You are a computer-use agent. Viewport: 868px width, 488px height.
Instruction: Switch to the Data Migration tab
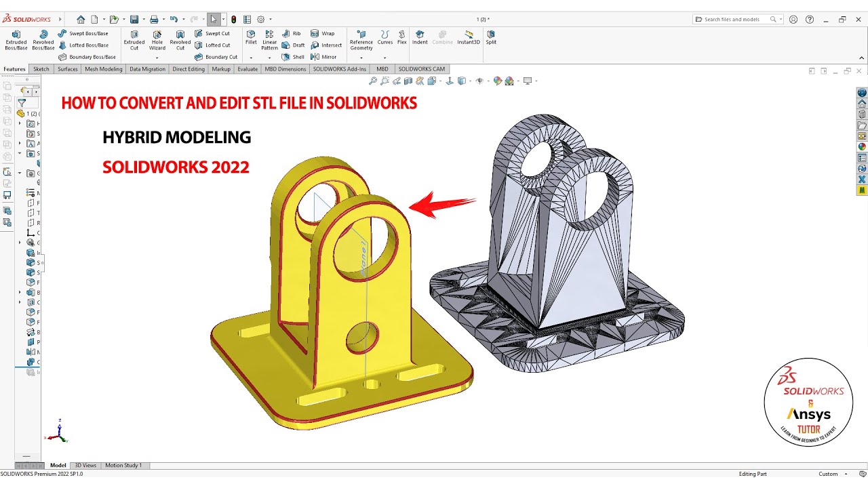tap(148, 69)
